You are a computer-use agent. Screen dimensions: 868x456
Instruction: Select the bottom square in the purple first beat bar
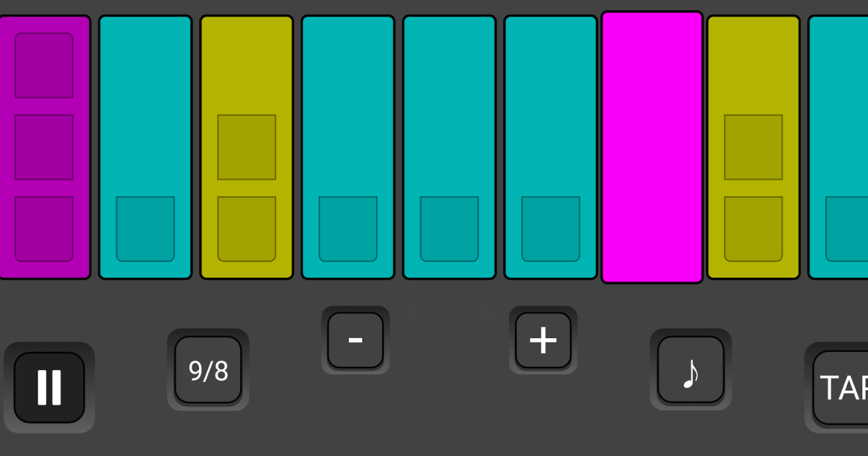(x=44, y=229)
